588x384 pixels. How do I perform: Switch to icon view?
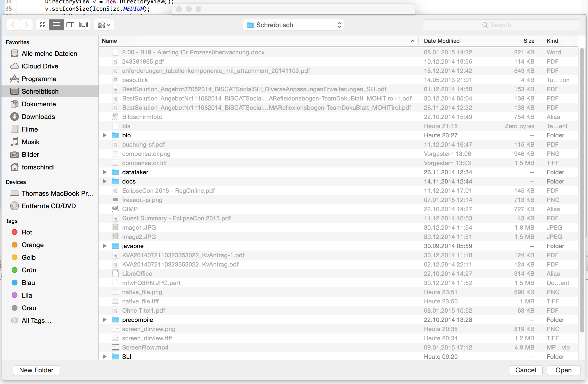click(x=42, y=25)
